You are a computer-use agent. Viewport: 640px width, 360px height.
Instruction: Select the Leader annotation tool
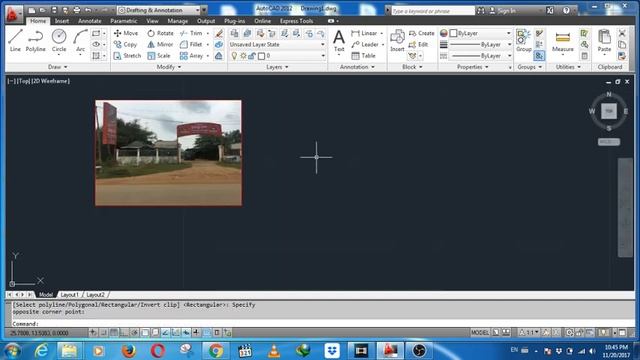tap(365, 44)
